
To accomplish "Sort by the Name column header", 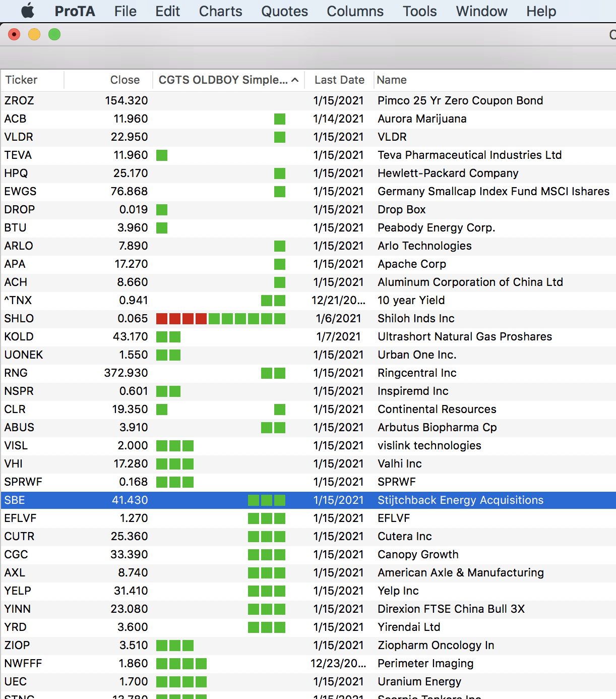I will pyautogui.click(x=494, y=80).
